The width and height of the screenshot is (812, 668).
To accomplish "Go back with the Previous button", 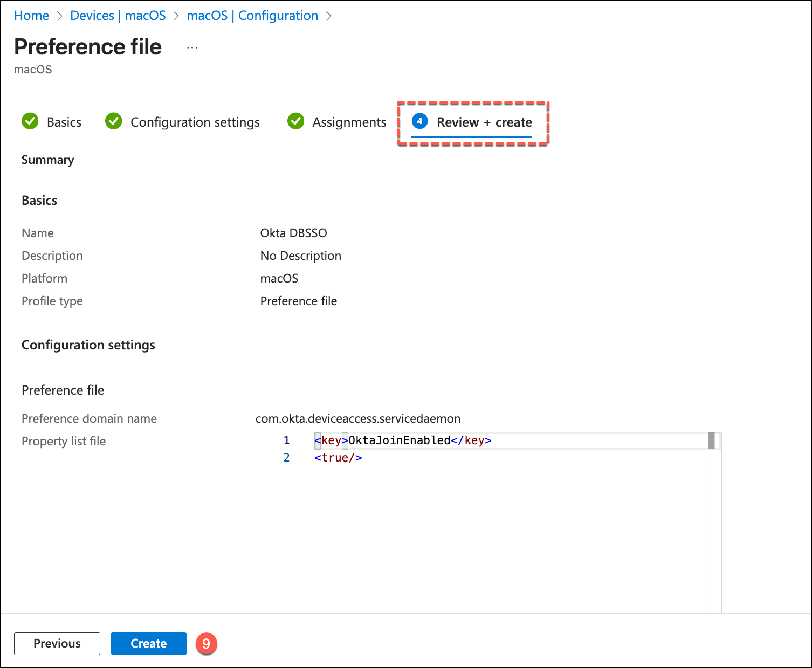I will (x=57, y=644).
